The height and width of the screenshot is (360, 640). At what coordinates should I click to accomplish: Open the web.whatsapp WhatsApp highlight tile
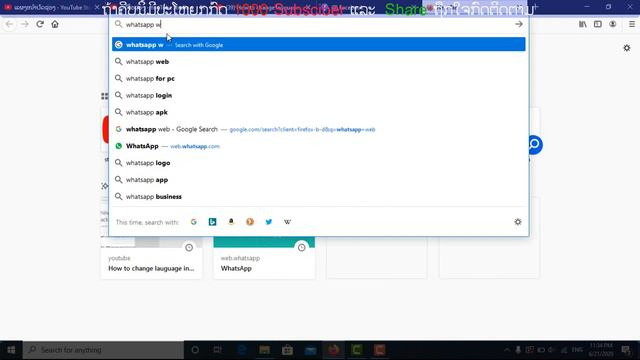264,258
